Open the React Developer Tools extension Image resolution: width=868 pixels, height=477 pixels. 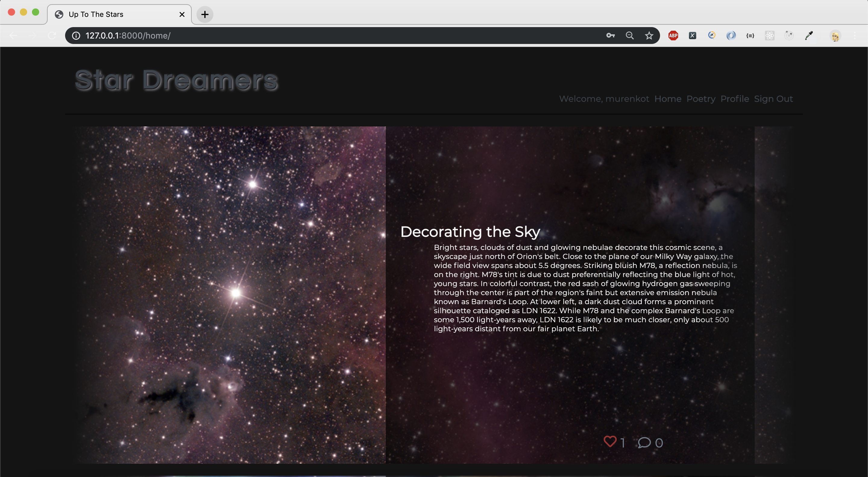(x=770, y=35)
